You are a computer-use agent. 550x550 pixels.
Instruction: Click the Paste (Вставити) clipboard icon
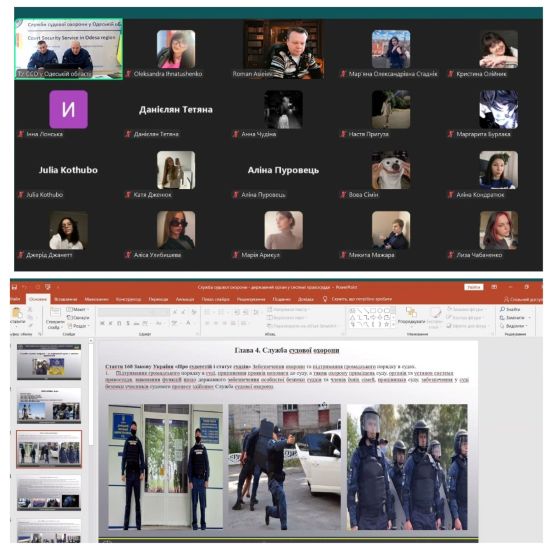16,313
